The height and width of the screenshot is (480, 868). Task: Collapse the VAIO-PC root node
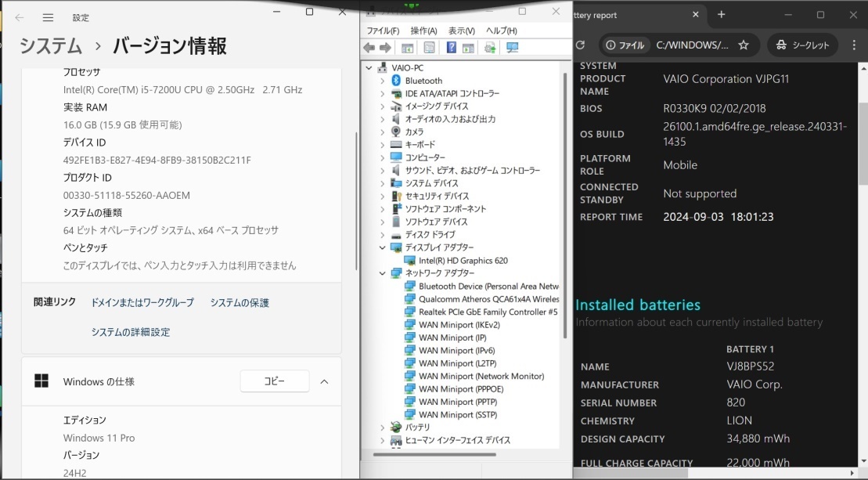coord(369,68)
